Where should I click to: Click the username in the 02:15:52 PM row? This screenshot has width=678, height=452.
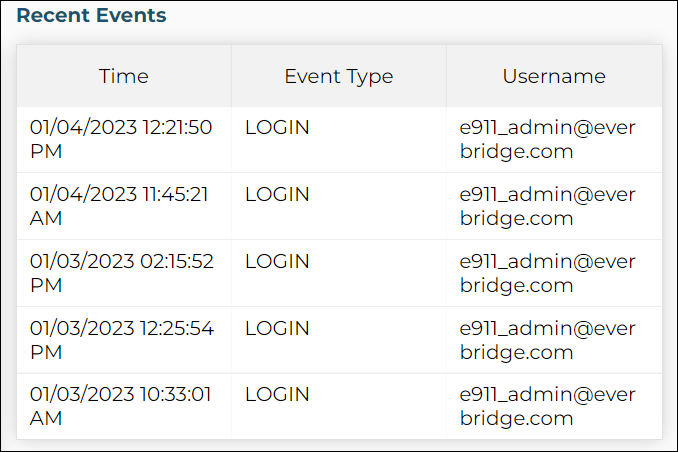tap(547, 273)
